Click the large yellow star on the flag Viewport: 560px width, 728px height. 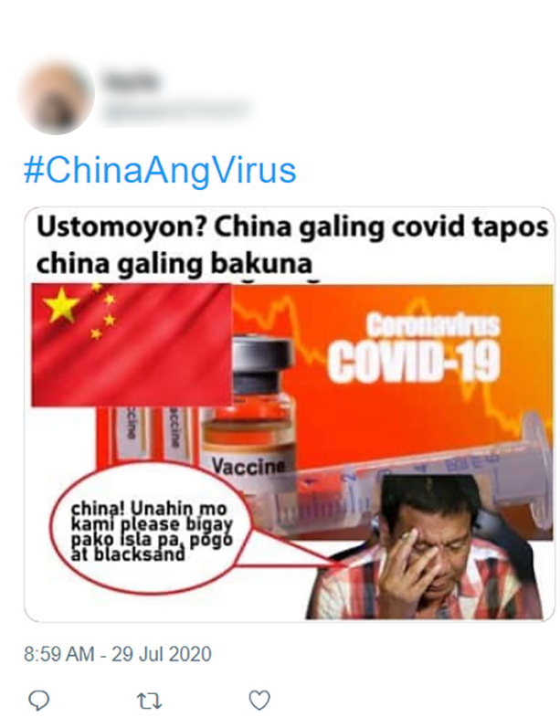(60, 305)
